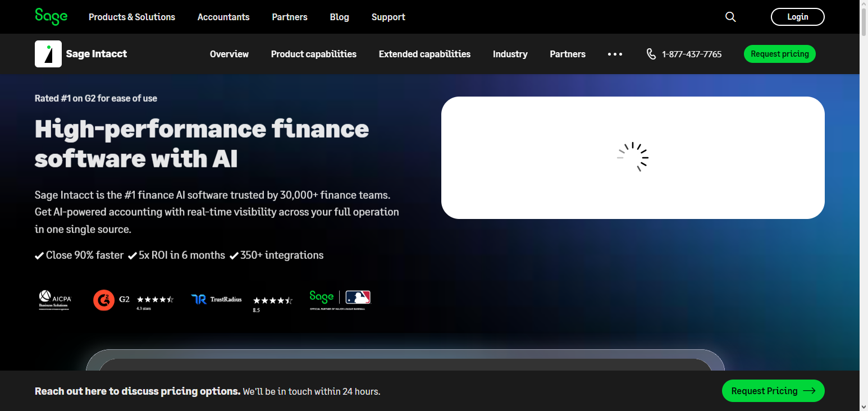Call the 1-877-437-7765 phone link
This screenshot has height=411, width=868.
[692, 54]
